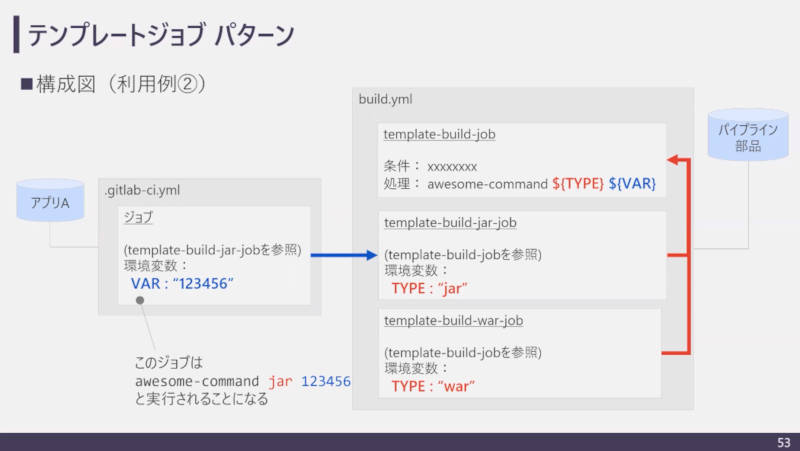Viewport: 800px width, 451px height.
Task: Click the gray callout dot under VAR
Action: click(x=140, y=300)
